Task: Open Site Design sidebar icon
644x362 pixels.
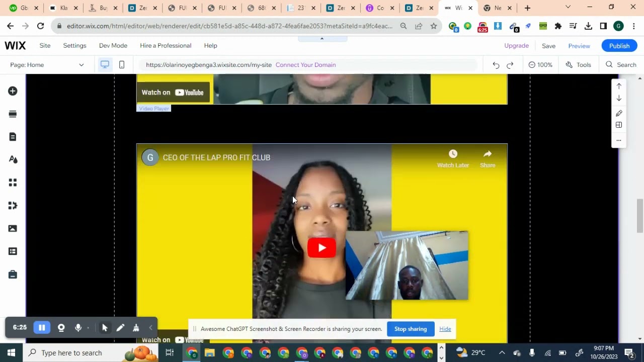Action: click(x=13, y=159)
